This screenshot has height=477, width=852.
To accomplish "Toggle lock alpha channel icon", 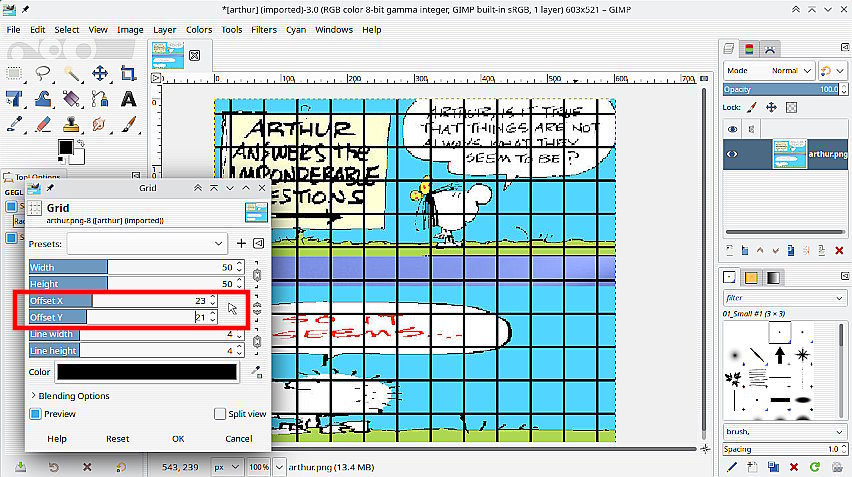I will click(x=791, y=108).
